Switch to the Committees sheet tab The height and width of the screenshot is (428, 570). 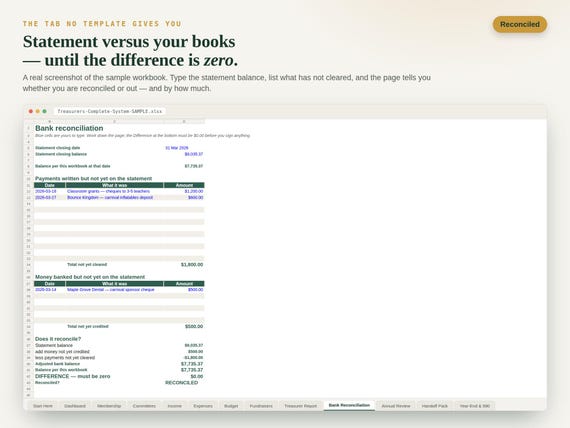[144, 406]
